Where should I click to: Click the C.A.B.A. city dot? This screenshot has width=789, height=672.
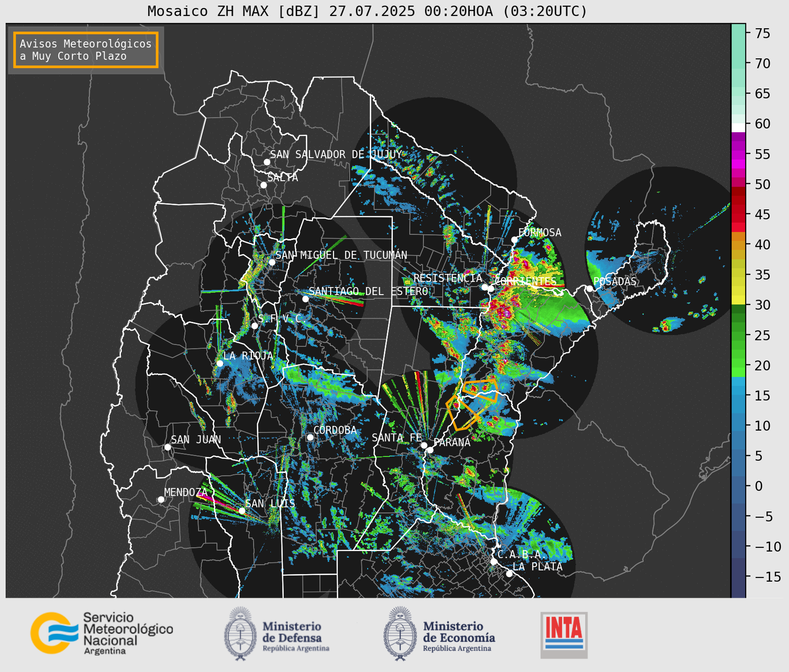click(494, 561)
